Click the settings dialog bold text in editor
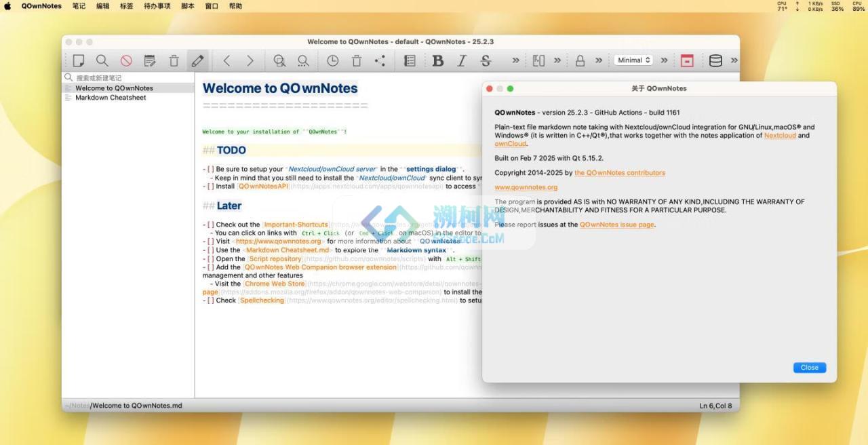This screenshot has height=445, width=868. click(431, 170)
